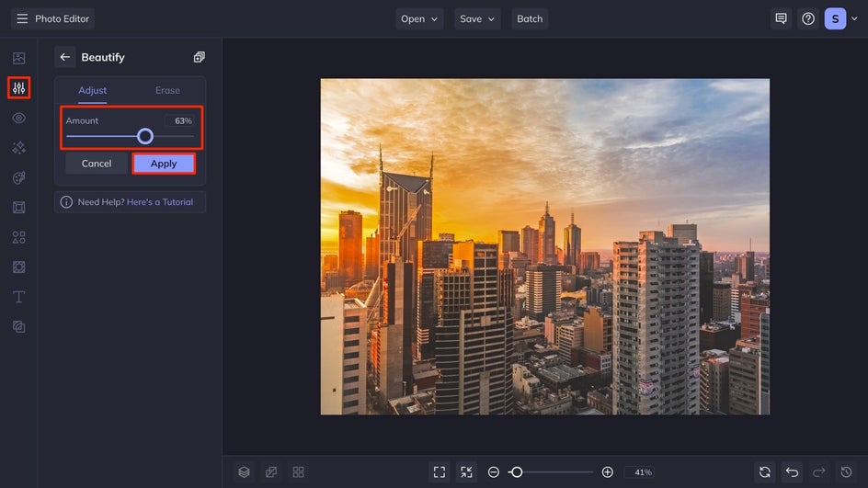Click the zoom slider handle
This screenshot has width=868, height=488.
click(517, 472)
